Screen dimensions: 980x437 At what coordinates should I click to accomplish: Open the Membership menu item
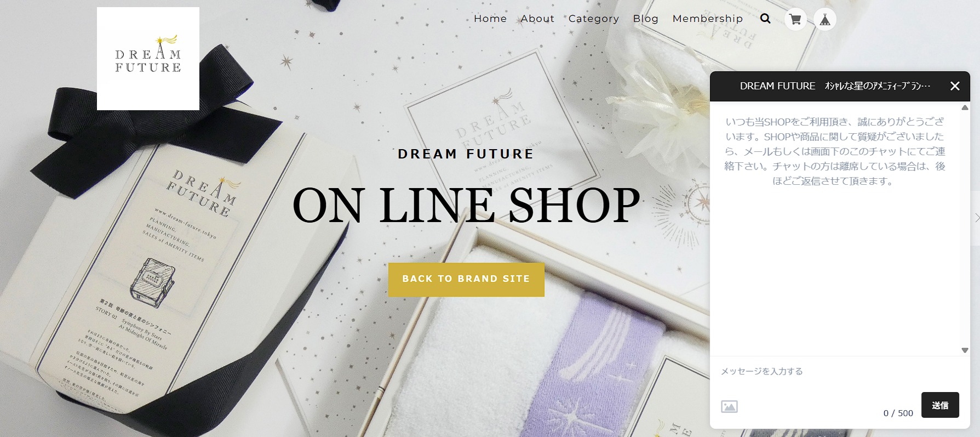click(x=708, y=19)
